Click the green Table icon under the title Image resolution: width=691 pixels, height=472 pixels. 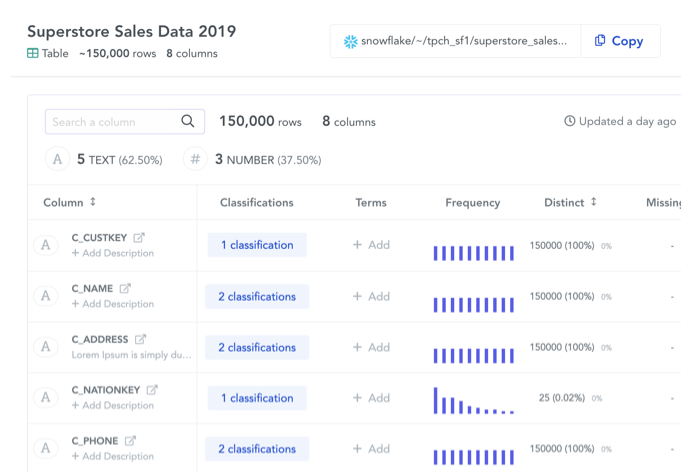pyautogui.click(x=33, y=53)
